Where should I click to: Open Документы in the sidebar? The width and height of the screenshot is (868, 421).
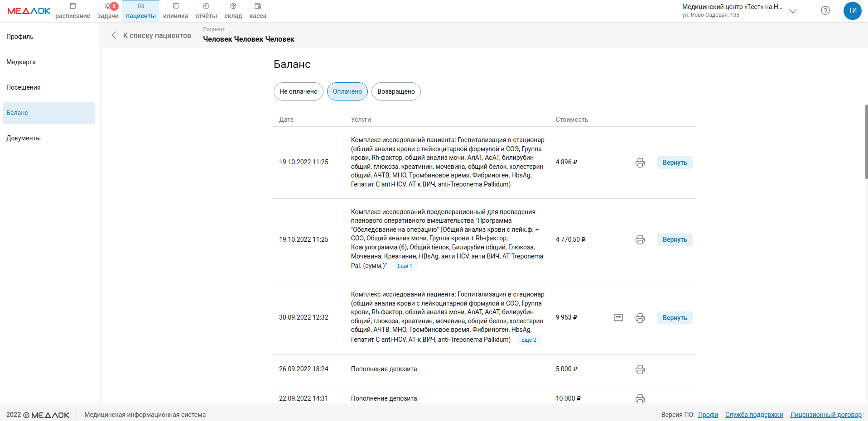pos(49,138)
